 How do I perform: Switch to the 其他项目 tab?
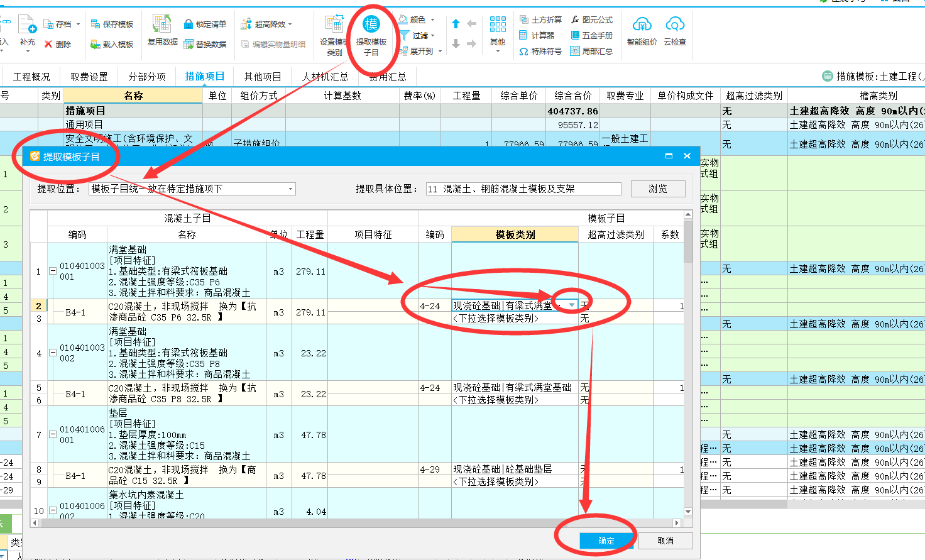(263, 77)
